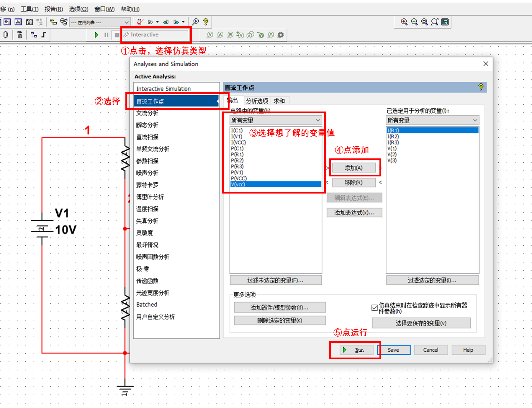532x408 pixels.
Task: Click the 添加器件/模型参数(d)... button
Action: pos(280,307)
